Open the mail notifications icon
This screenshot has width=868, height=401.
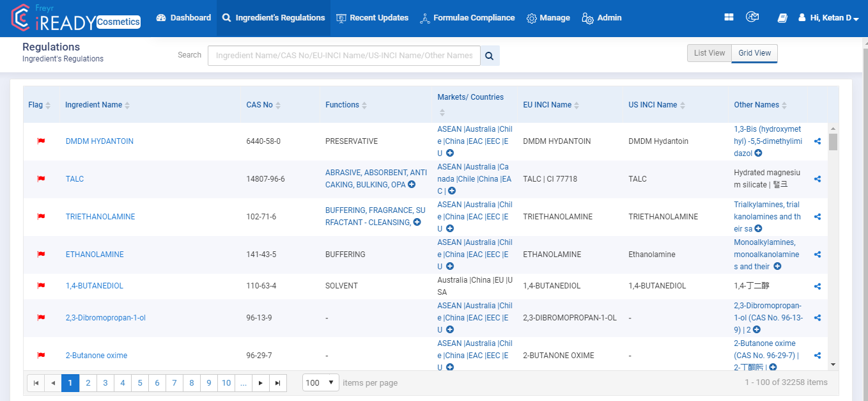click(x=752, y=18)
